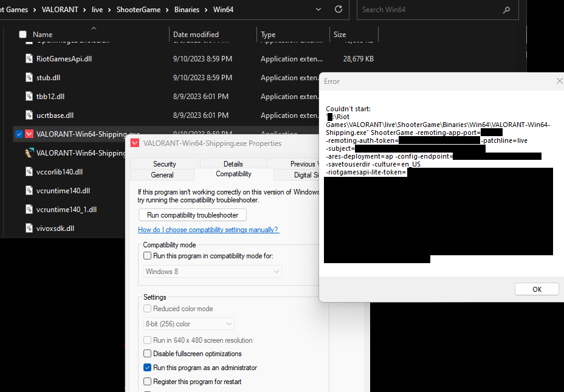
Task: Sort files by Size column header
Action: click(x=340, y=35)
